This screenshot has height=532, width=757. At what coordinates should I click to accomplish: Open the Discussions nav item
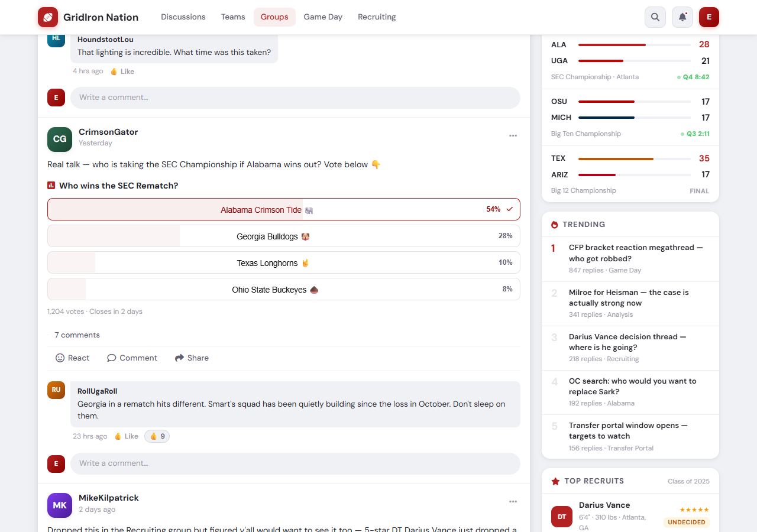(183, 17)
